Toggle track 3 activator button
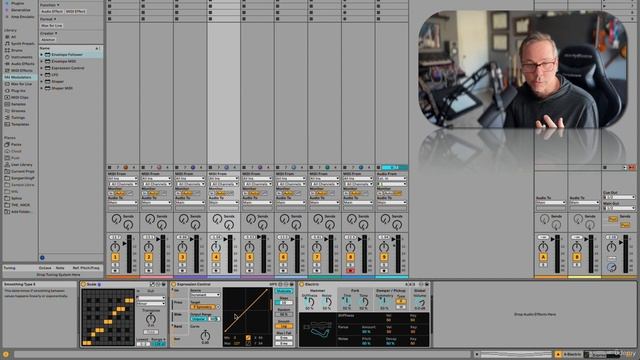Viewport: 640px width, 360px height. [x=182, y=257]
